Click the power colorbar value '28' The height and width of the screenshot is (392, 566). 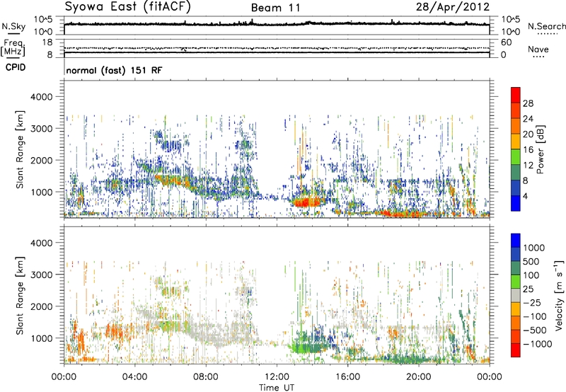pos(528,103)
